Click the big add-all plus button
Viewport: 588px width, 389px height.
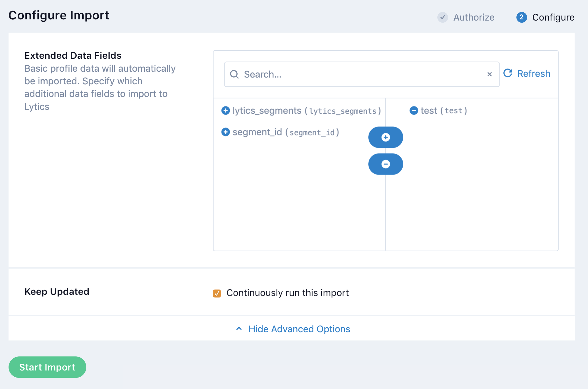click(x=386, y=137)
